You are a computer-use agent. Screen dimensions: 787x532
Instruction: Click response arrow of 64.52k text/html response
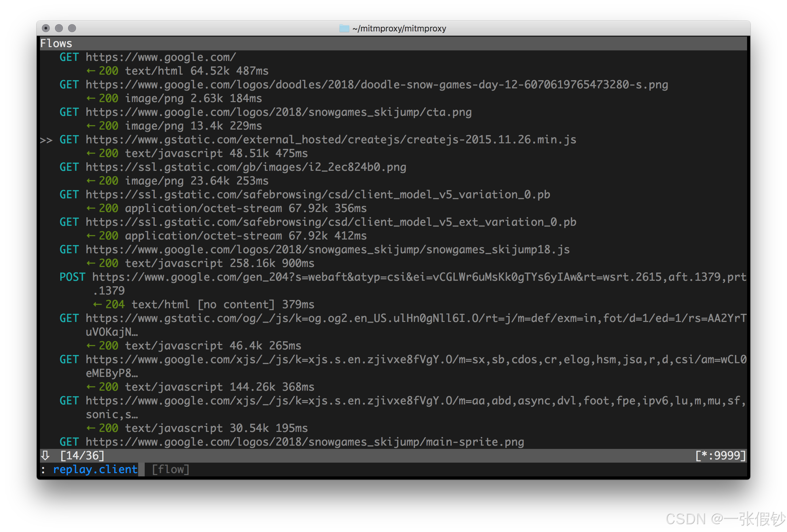91,71
